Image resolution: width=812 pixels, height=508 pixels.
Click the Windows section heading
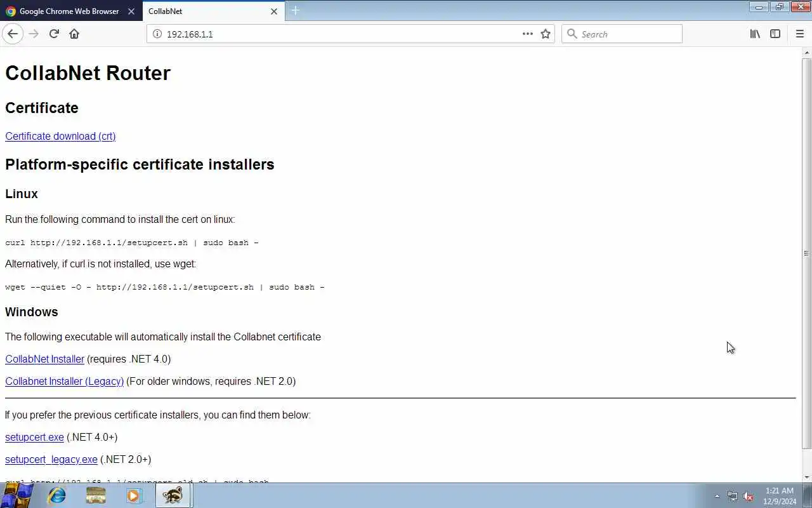(x=32, y=312)
